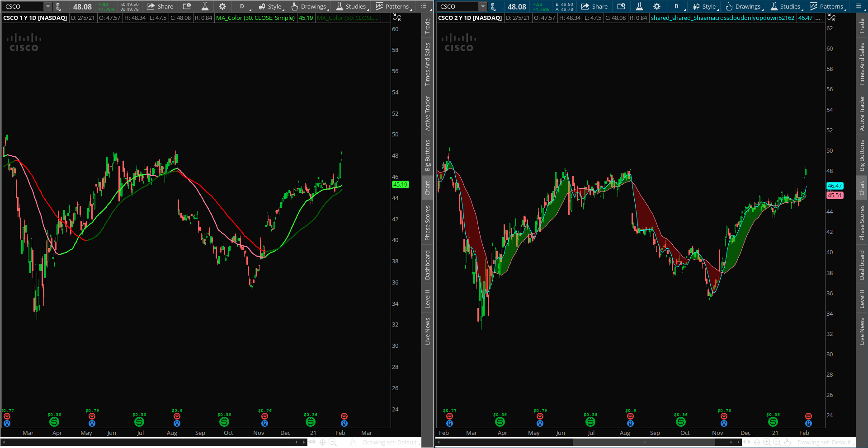The image size is (868, 448).
Task: Click the $0.36 dividend icon near Apr, left chart
Action: pos(54,422)
